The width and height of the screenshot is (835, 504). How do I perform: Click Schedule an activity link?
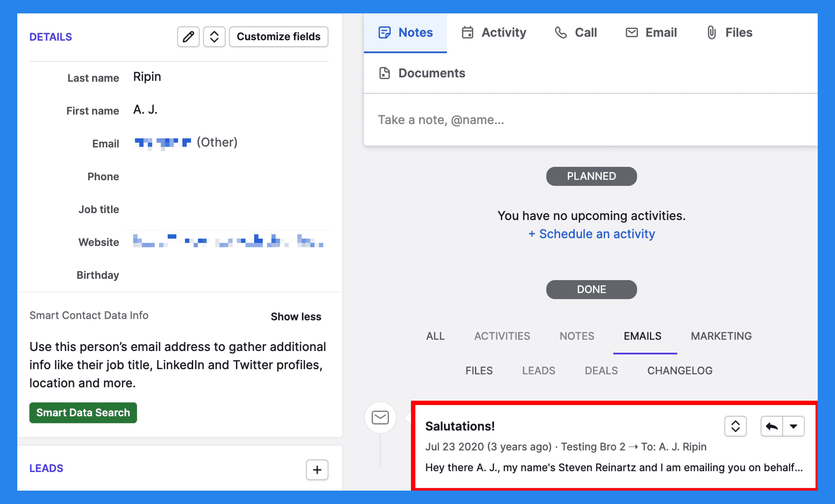click(591, 234)
